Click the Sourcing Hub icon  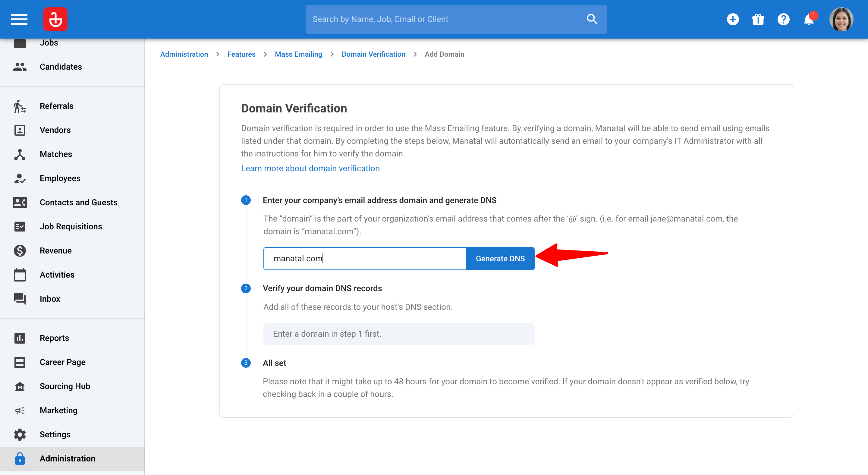(x=20, y=386)
